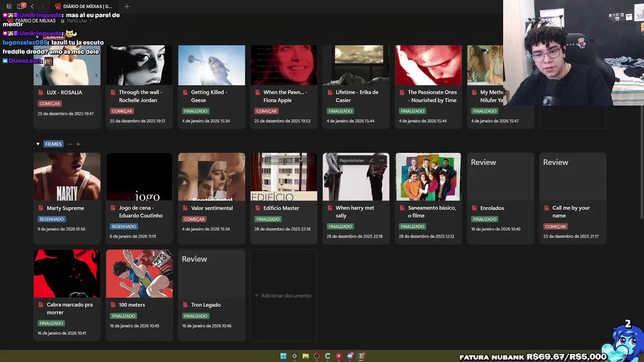The height and width of the screenshot is (362, 644).
Task: Open the red play-button app on taskbar
Action: point(339,356)
